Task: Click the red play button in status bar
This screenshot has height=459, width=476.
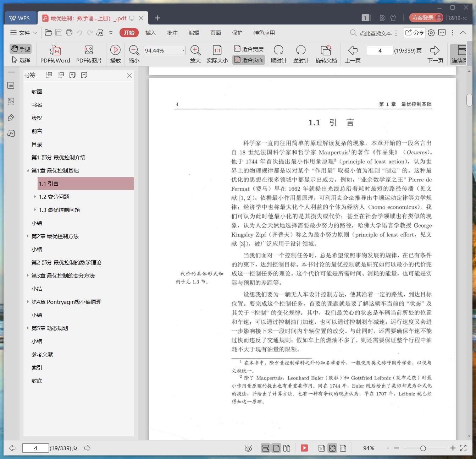Action: 304,448
